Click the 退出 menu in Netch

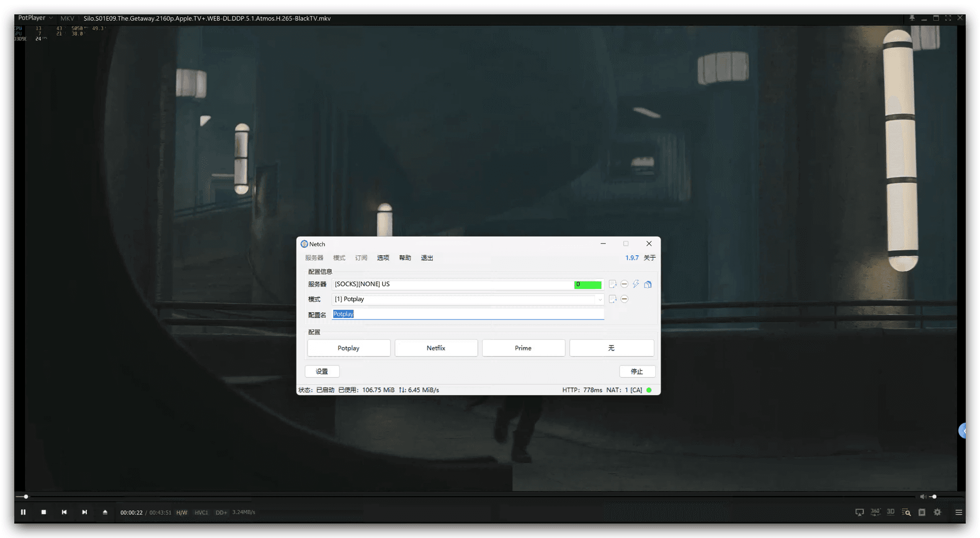point(427,258)
